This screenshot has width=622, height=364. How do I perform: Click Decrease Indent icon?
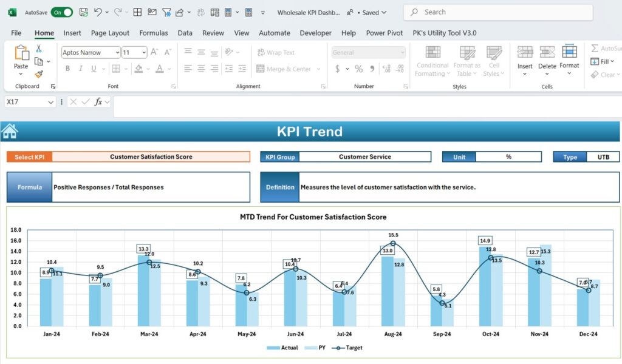click(x=229, y=69)
